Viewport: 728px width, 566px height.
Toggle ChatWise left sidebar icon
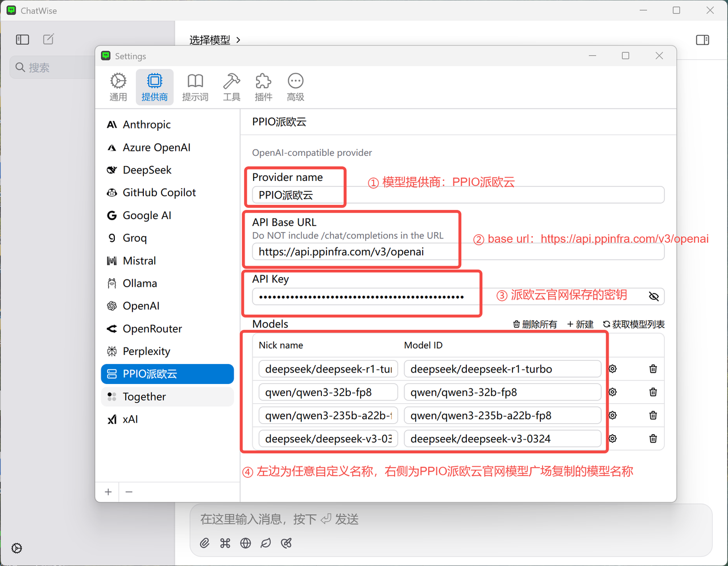pos(23,39)
